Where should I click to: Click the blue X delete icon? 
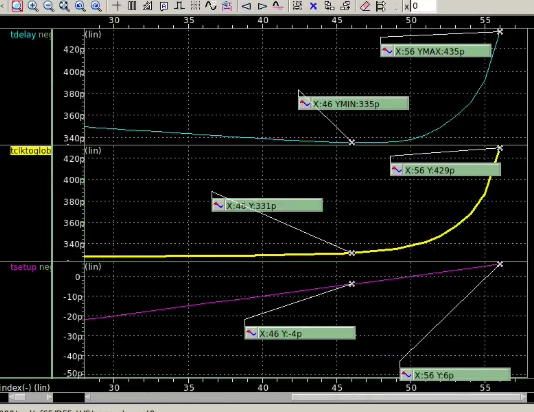coord(313,6)
